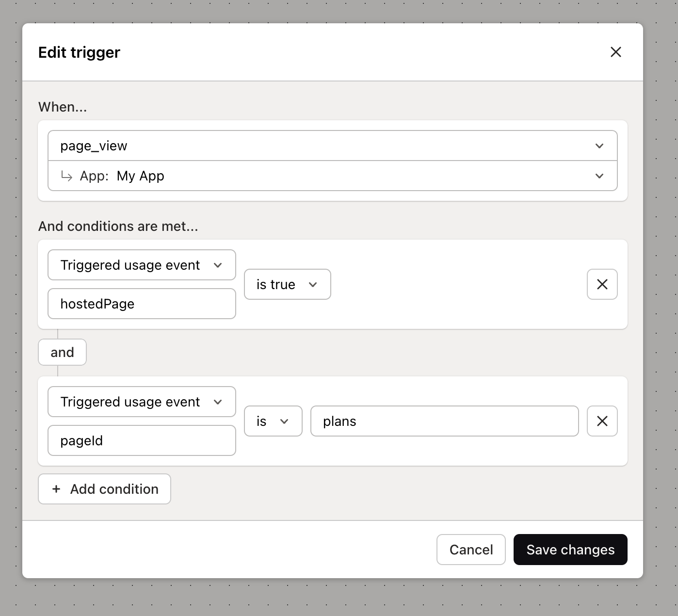Open the first Triggered usage event dropdown

(141, 265)
